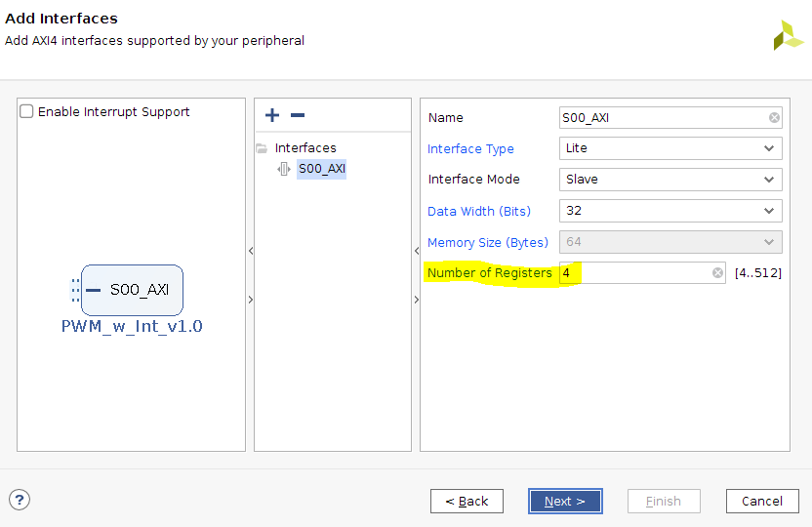Image resolution: width=812 pixels, height=527 pixels.
Task: Click the Next button
Action: (x=565, y=501)
